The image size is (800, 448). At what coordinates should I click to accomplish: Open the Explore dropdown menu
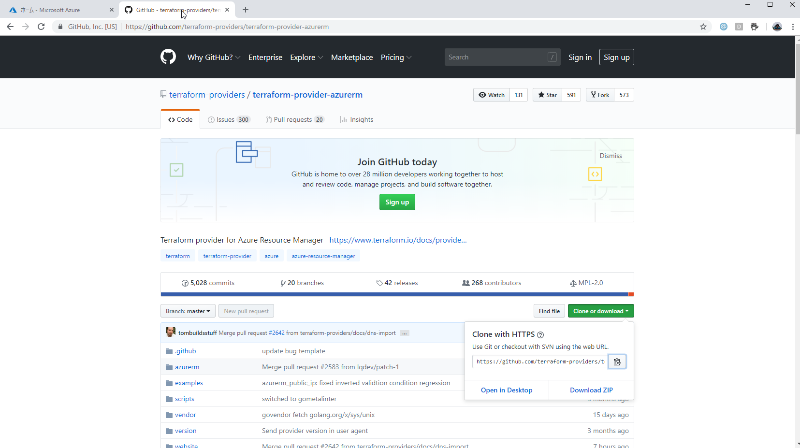pos(306,57)
